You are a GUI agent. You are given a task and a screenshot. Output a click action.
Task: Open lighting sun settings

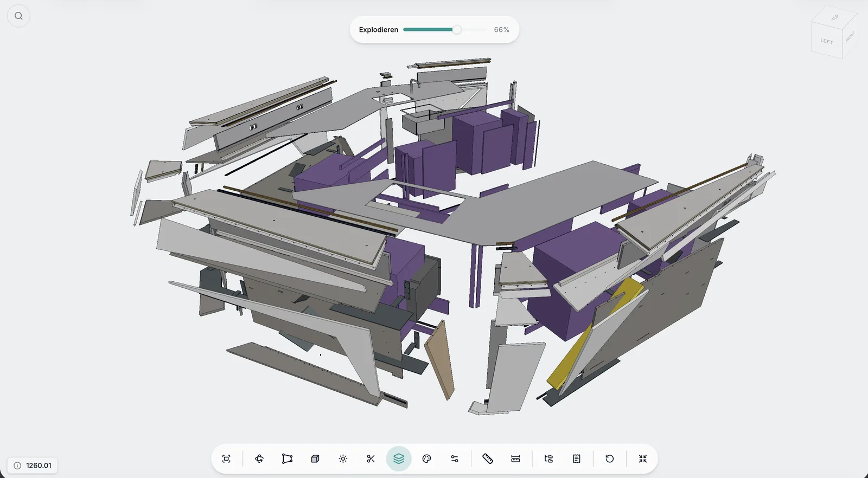pyautogui.click(x=343, y=459)
